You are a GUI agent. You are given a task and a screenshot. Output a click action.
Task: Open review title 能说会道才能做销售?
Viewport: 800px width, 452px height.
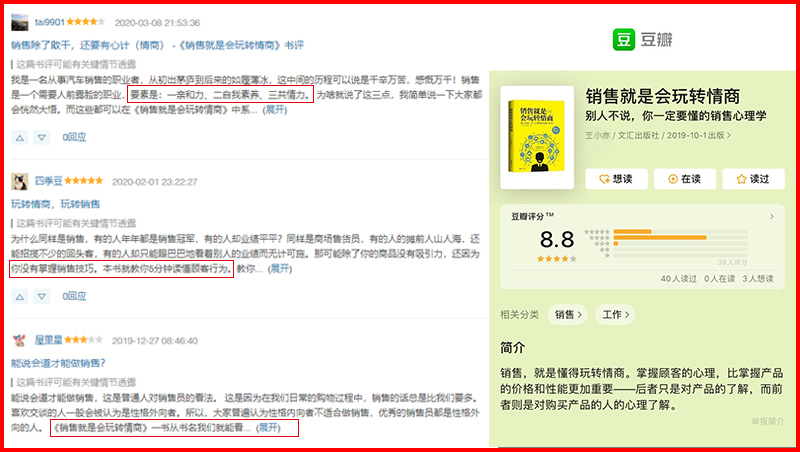(x=58, y=363)
